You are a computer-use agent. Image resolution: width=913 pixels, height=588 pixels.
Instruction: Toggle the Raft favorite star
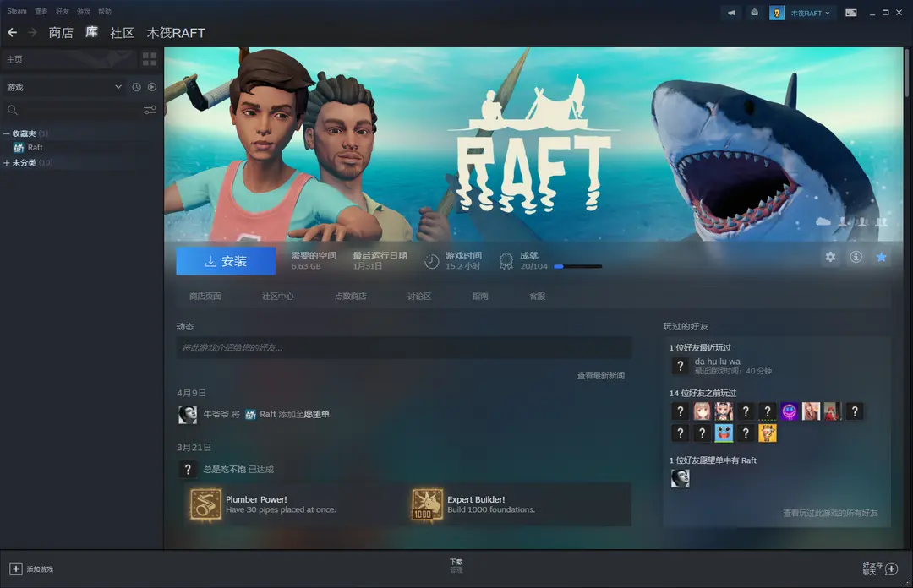point(882,257)
